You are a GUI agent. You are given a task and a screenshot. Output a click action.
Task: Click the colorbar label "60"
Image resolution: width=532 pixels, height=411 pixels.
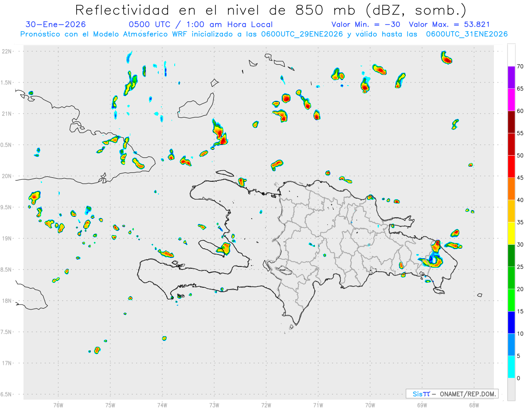coord(520,111)
